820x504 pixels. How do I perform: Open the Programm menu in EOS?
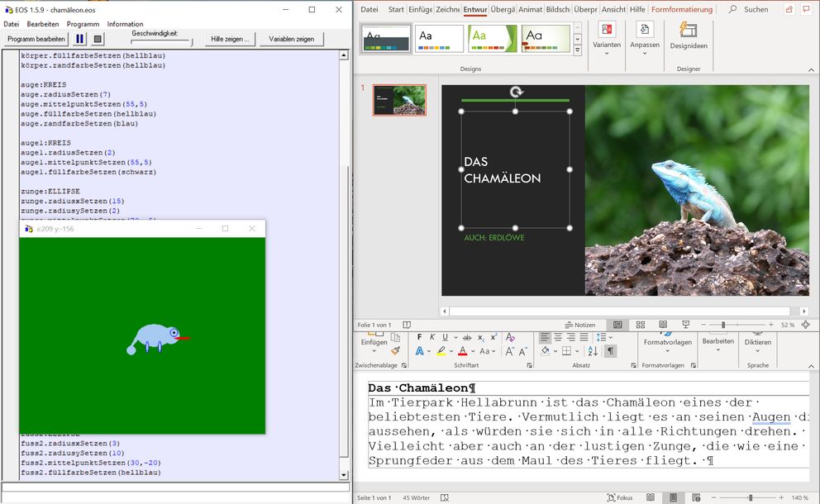pyautogui.click(x=83, y=24)
